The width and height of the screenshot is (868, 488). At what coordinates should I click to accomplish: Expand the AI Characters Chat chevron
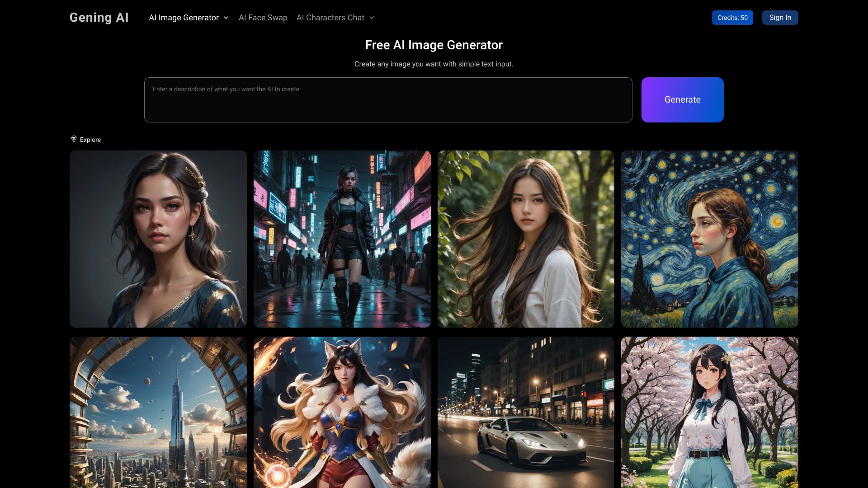[x=372, y=18]
